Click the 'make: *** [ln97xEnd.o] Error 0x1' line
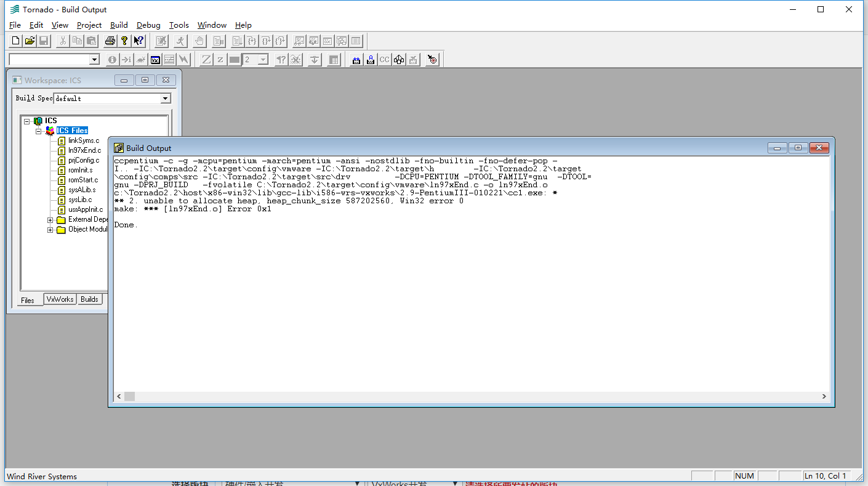The width and height of the screenshot is (868, 486). (x=193, y=209)
